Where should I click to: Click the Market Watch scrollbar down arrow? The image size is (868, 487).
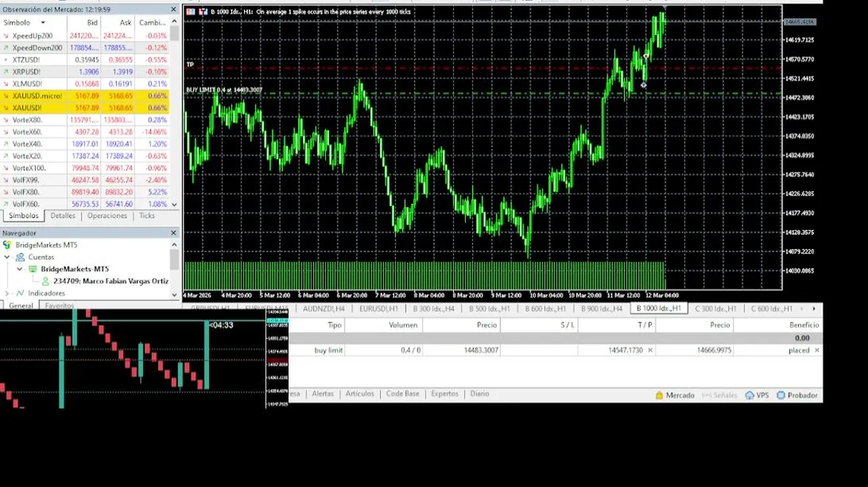pos(174,204)
